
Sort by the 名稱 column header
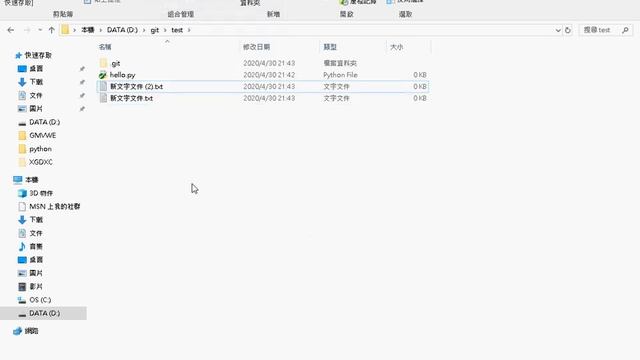click(105, 47)
